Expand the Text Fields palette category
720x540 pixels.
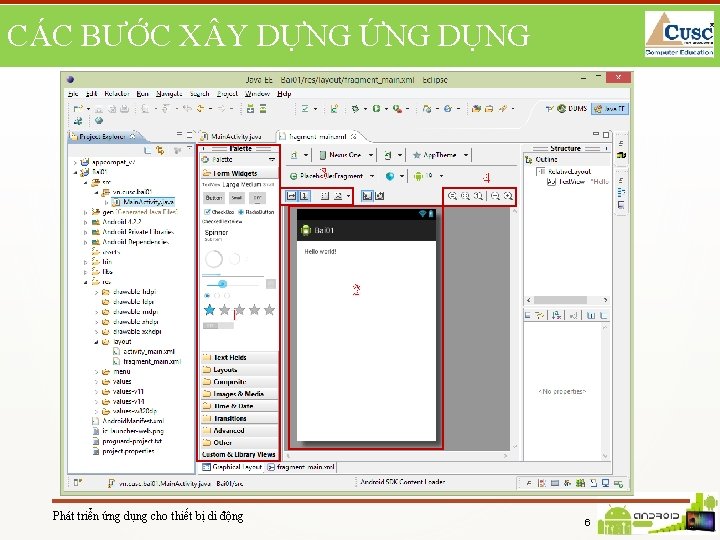(x=239, y=357)
